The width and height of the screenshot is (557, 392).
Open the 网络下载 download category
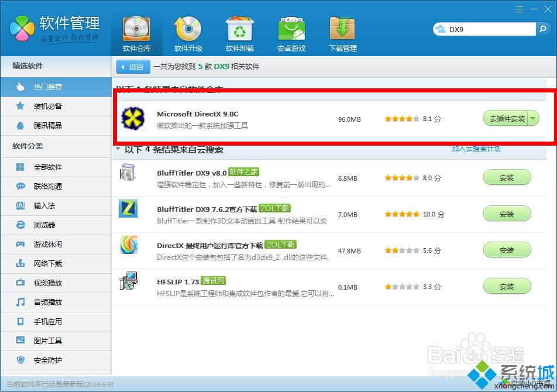56,263
